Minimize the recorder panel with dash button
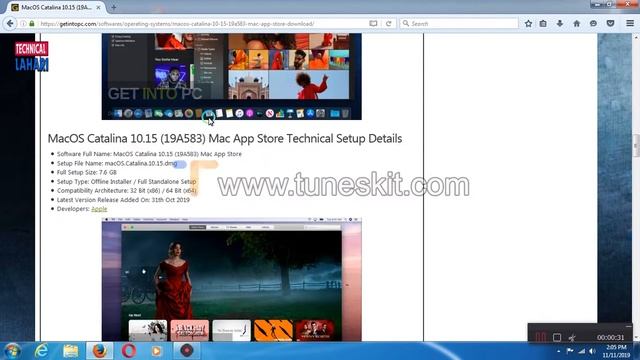The width and height of the screenshot is (640, 360). point(628,327)
